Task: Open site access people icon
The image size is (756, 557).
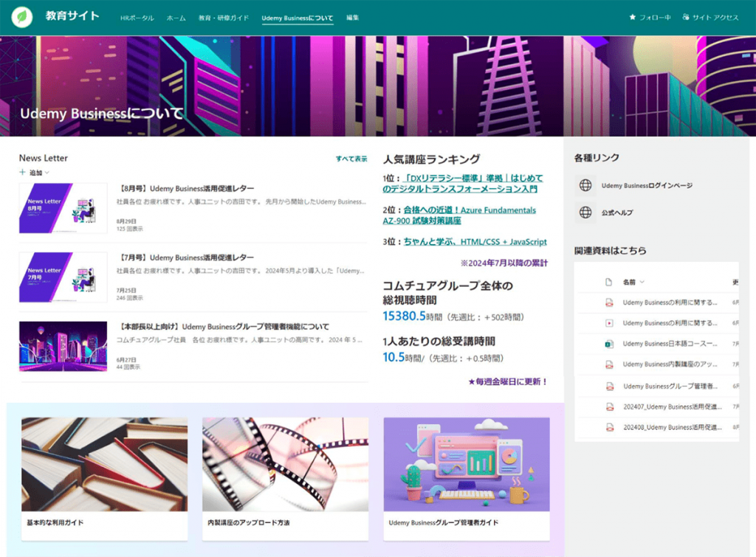Action: pos(686,18)
